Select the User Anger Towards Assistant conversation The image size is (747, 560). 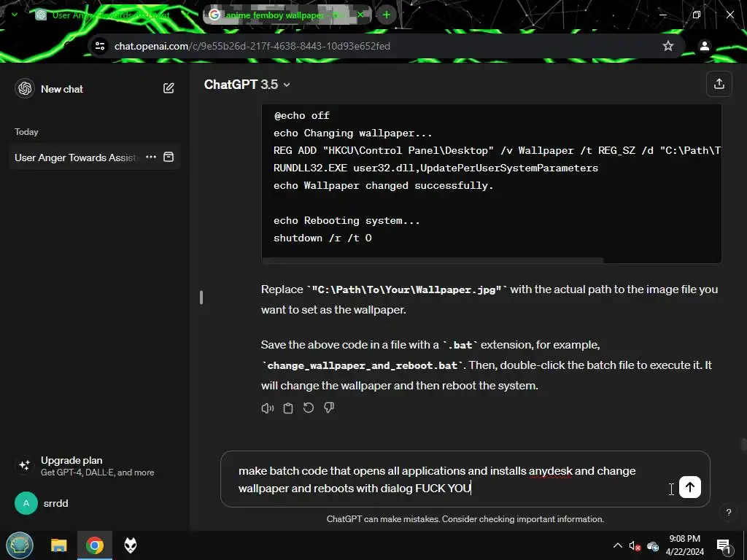[76, 157]
